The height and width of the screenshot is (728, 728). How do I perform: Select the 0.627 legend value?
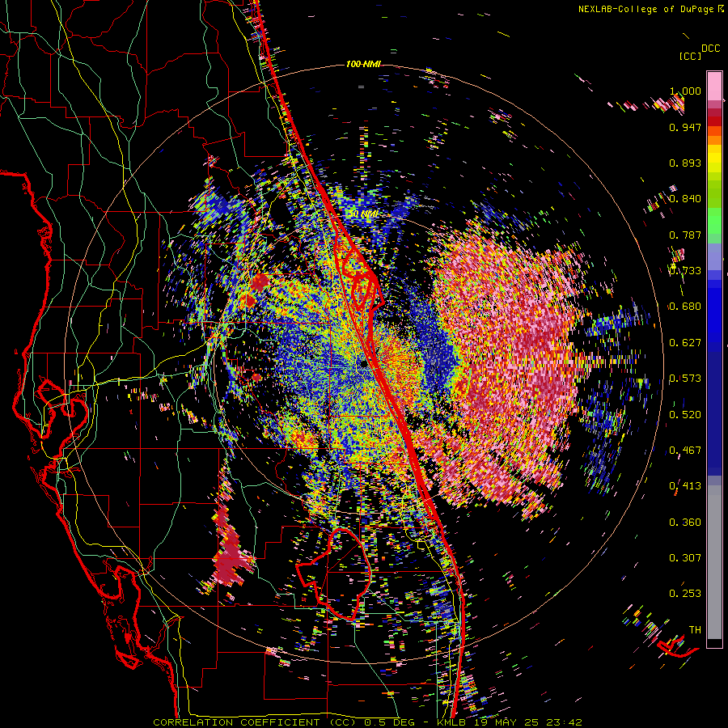[x=685, y=343]
